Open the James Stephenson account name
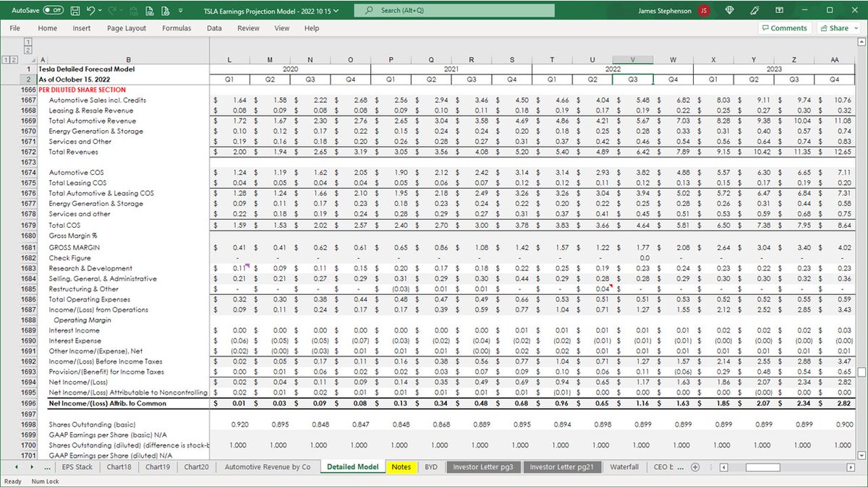The image size is (868, 488). click(665, 11)
